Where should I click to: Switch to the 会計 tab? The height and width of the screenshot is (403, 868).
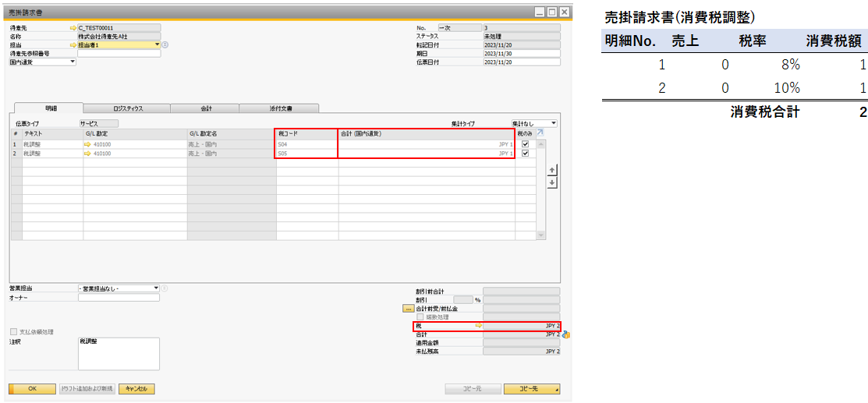[x=205, y=108]
